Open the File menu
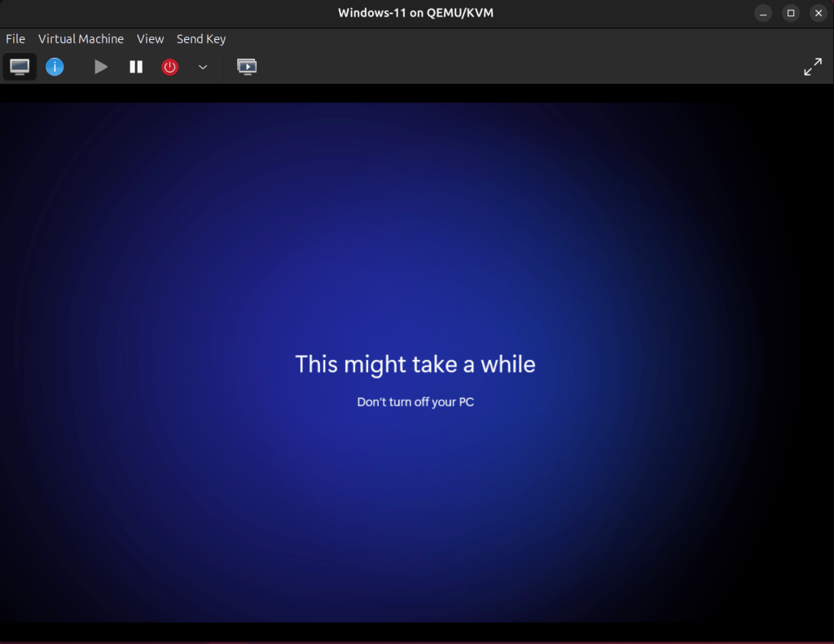This screenshot has height=644, width=834. [15, 39]
